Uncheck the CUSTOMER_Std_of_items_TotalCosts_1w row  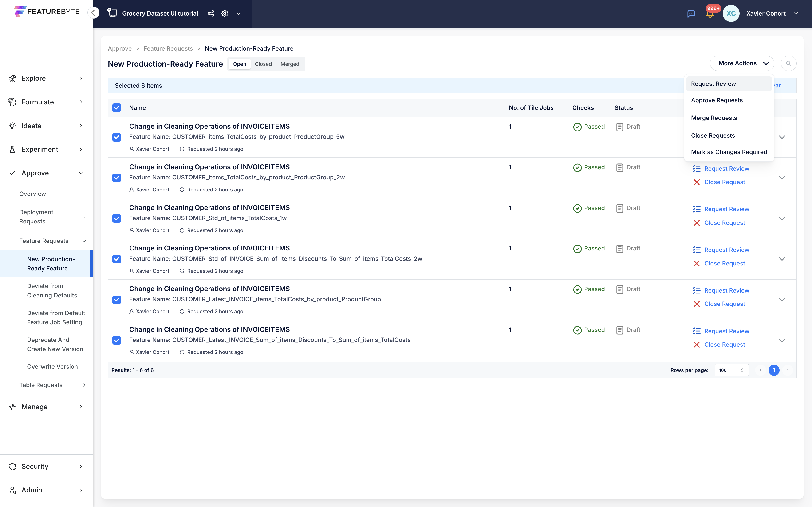coord(116,218)
